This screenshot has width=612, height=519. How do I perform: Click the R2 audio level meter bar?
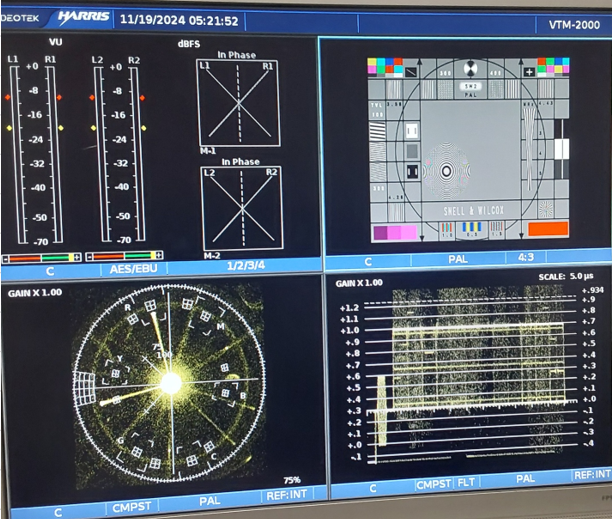[137, 155]
